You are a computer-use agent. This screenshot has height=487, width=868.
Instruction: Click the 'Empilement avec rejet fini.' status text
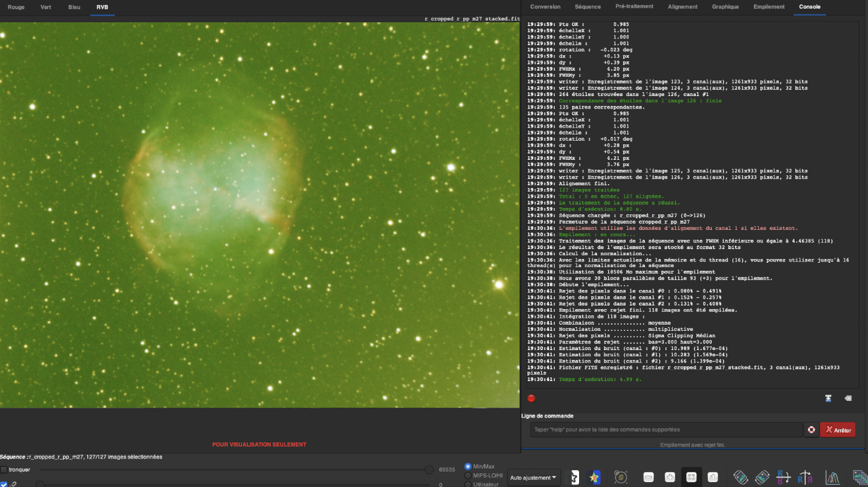pos(693,445)
